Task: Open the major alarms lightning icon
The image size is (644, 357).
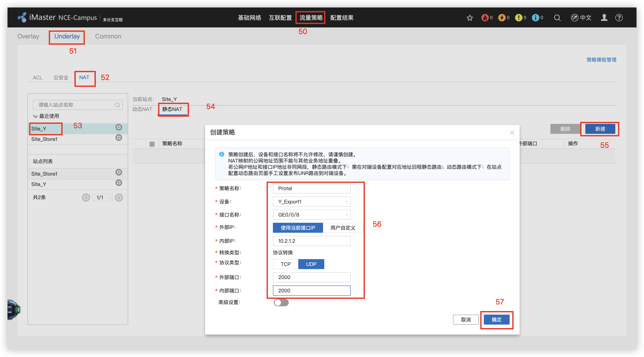Action: click(x=502, y=18)
